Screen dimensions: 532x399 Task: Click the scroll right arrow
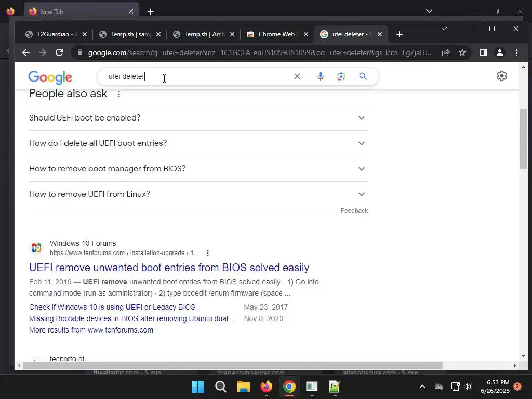(x=515, y=365)
